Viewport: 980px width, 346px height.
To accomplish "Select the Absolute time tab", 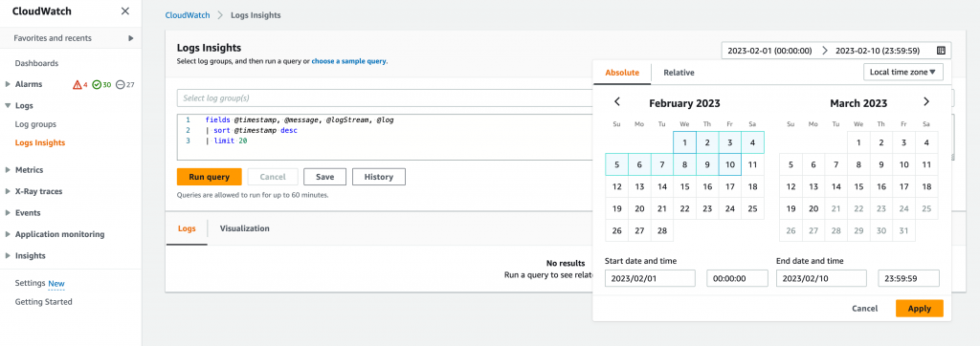I will (622, 73).
